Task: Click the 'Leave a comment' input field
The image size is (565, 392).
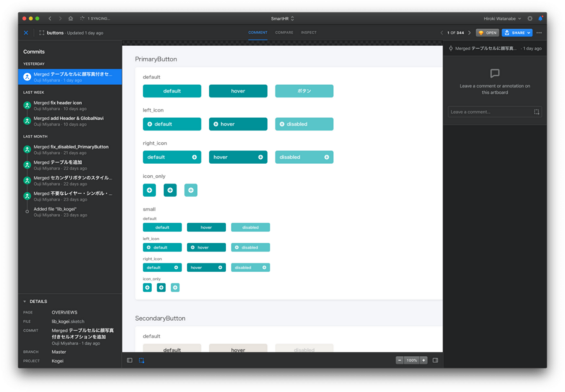Action: pyautogui.click(x=487, y=112)
